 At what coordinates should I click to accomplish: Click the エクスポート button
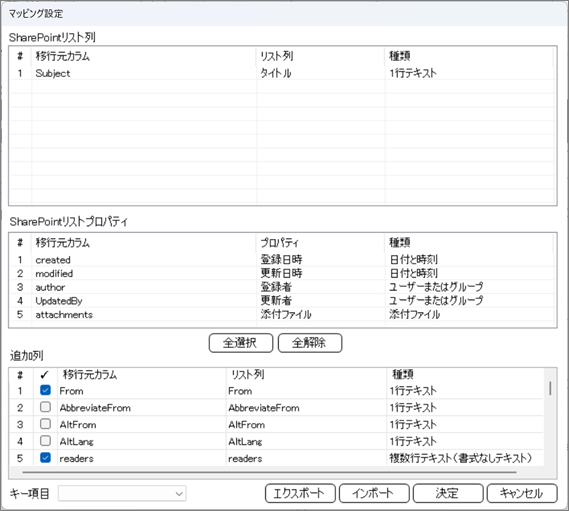pos(300,494)
